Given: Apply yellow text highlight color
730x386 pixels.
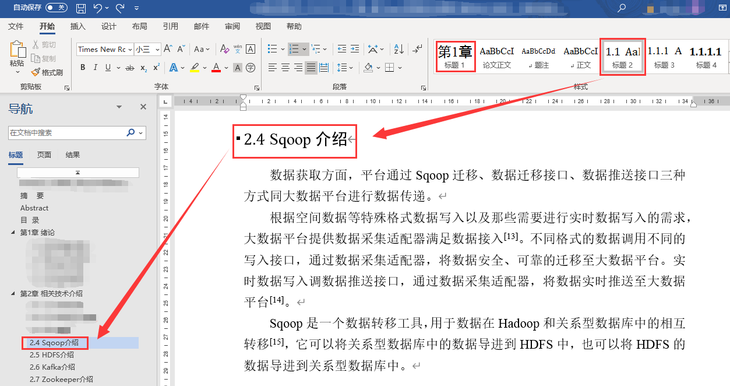Looking at the screenshot, I should coord(195,68).
